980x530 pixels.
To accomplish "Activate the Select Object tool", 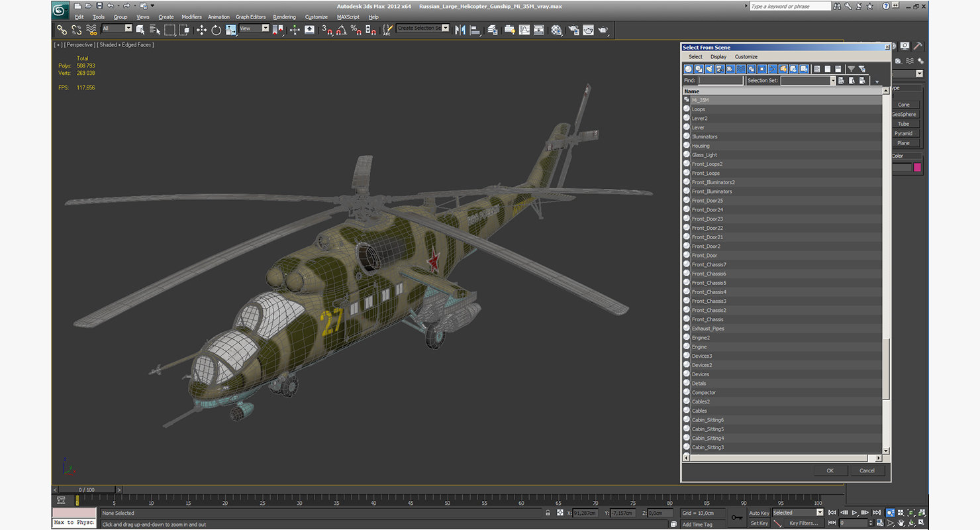I will pyautogui.click(x=140, y=30).
